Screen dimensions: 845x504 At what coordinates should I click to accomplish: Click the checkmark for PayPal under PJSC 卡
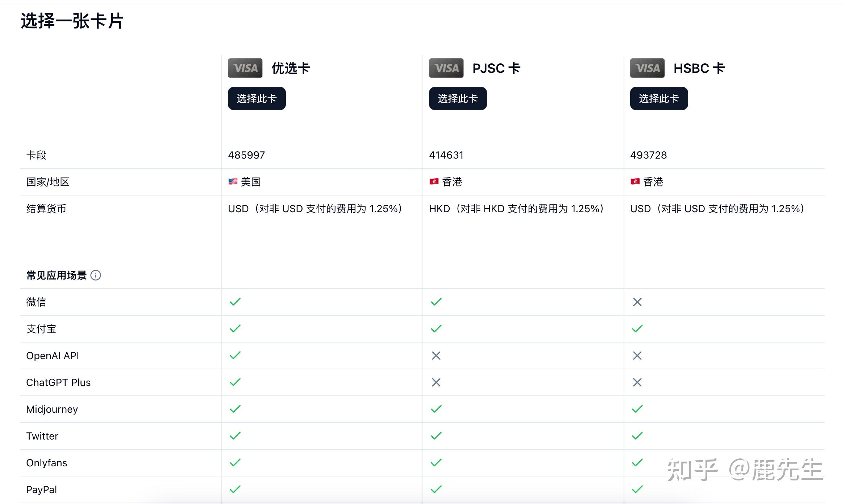pyautogui.click(x=436, y=490)
